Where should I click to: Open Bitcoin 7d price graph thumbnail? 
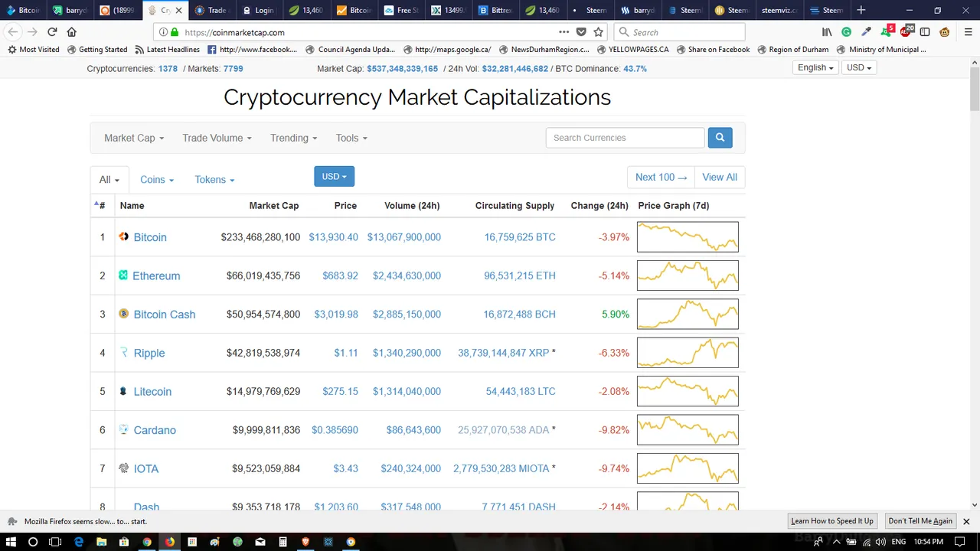point(688,237)
